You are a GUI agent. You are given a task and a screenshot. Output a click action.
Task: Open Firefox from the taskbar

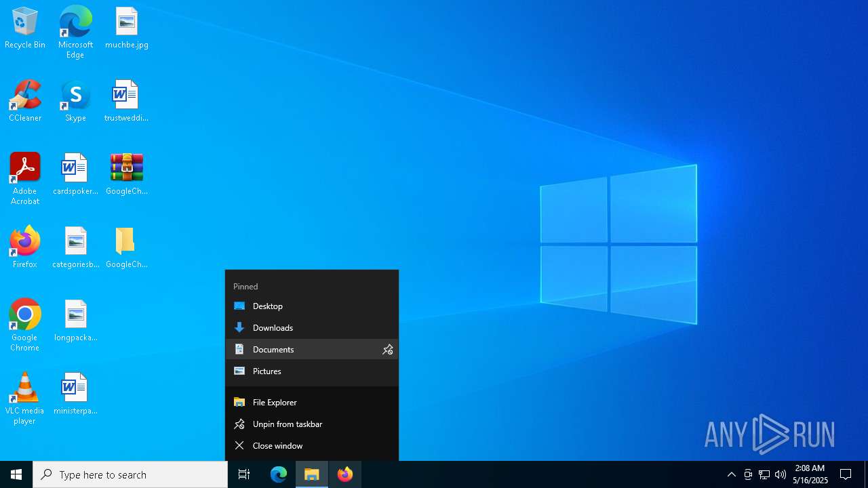pyautogui.click(x=345, y=474)
